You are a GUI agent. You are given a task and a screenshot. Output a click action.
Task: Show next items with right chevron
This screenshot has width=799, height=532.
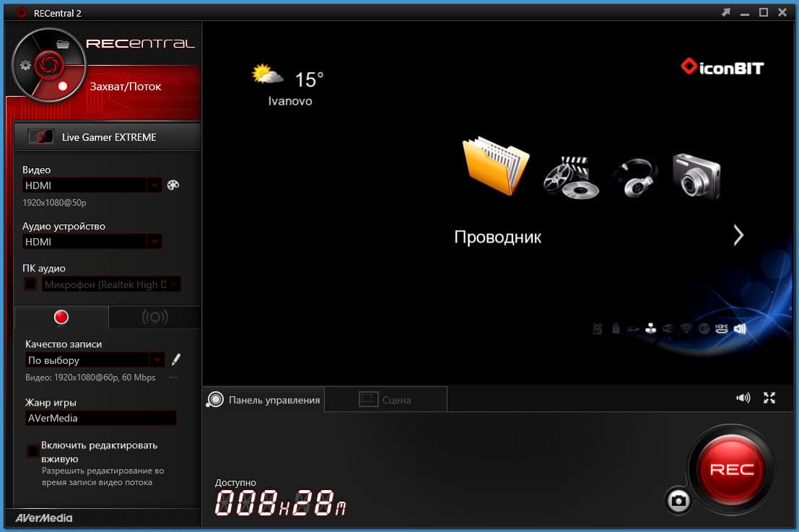pyautogui.click(x=738, y=235)
